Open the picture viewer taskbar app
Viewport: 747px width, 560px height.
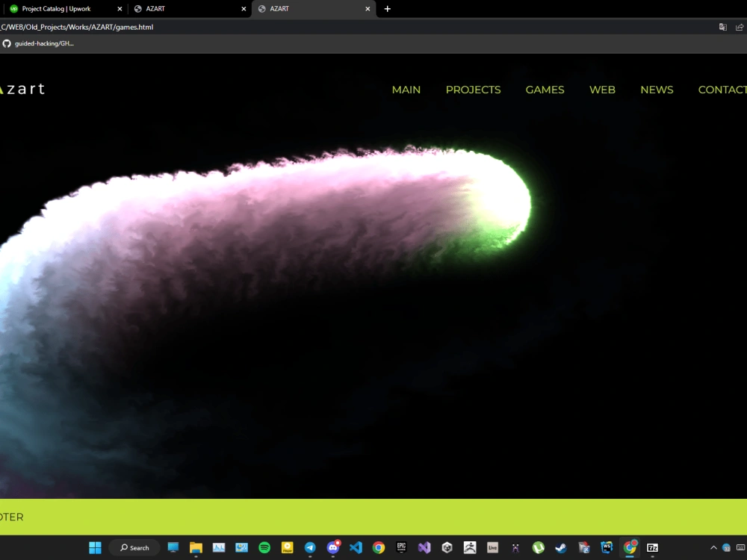[241, 547]
